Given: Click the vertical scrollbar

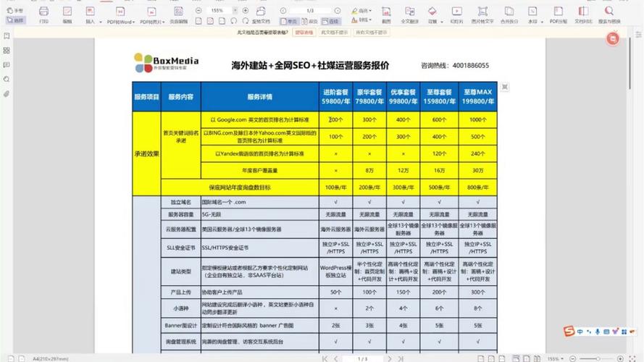Looking at the screenshot, I should click(630, 63).
